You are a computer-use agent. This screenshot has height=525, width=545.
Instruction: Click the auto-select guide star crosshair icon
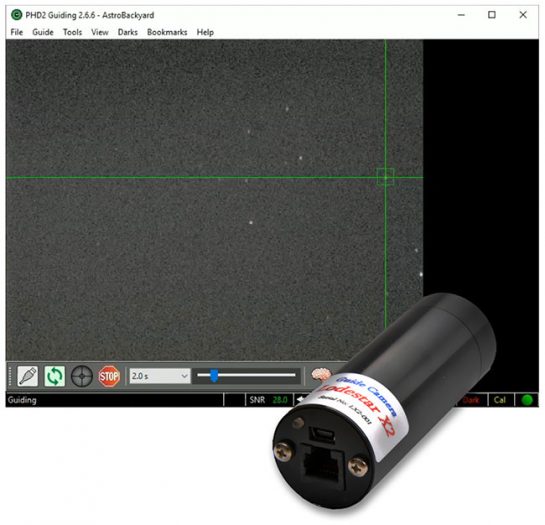pyautogui.click(x=82, y=376)
